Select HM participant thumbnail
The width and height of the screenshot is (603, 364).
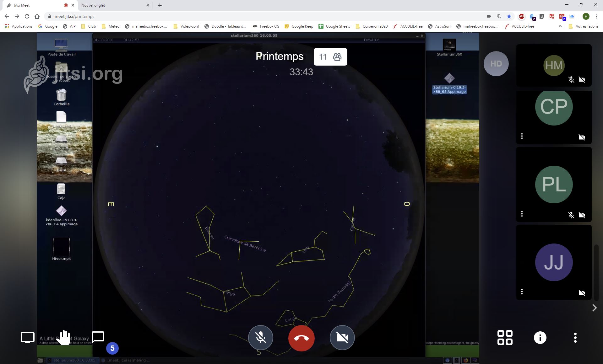(554, 65)
